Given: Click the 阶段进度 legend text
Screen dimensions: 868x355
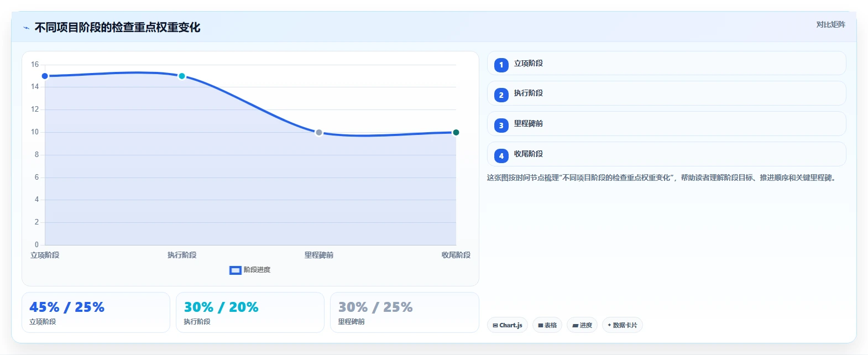Looking at the screenshot, I should (x=257, y=270).
